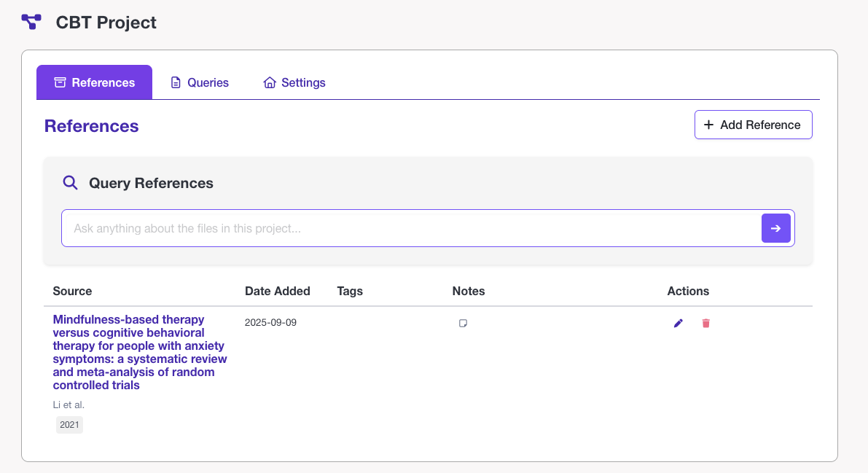
Task: Click the CBT Project title
Action: [x=106, y=23]
